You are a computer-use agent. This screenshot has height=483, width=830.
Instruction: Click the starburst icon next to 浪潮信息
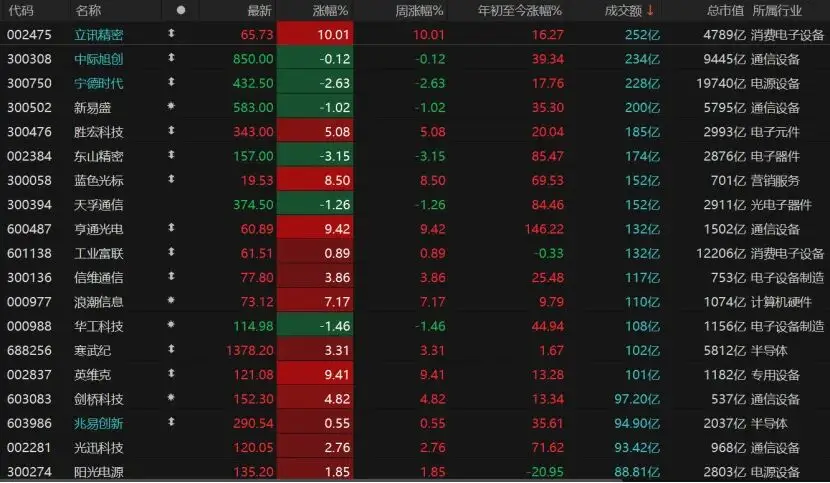(171, 300)
